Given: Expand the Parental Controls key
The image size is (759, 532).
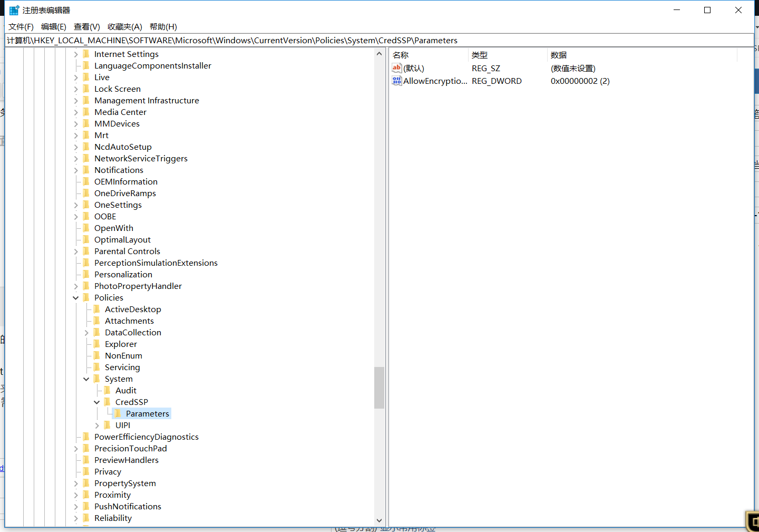Looking at the screenshot, I should click(x=76, y=252).
